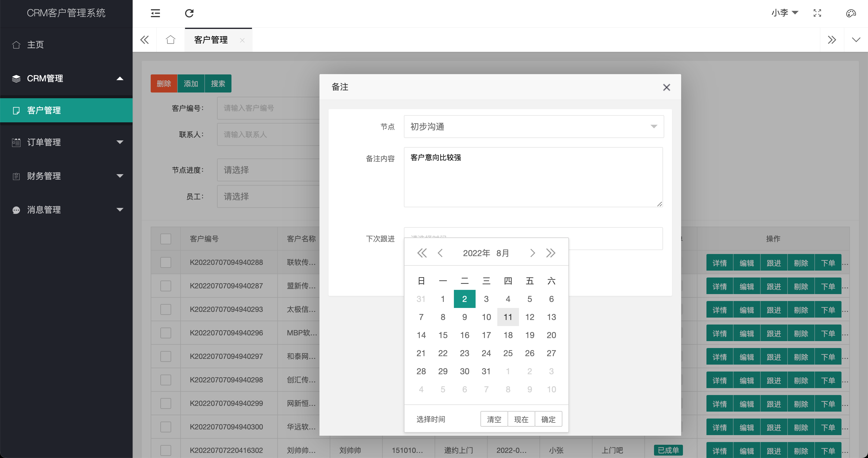Close the 备注 dialog
This screenshot has height=458, width=868.
(666, 87)
